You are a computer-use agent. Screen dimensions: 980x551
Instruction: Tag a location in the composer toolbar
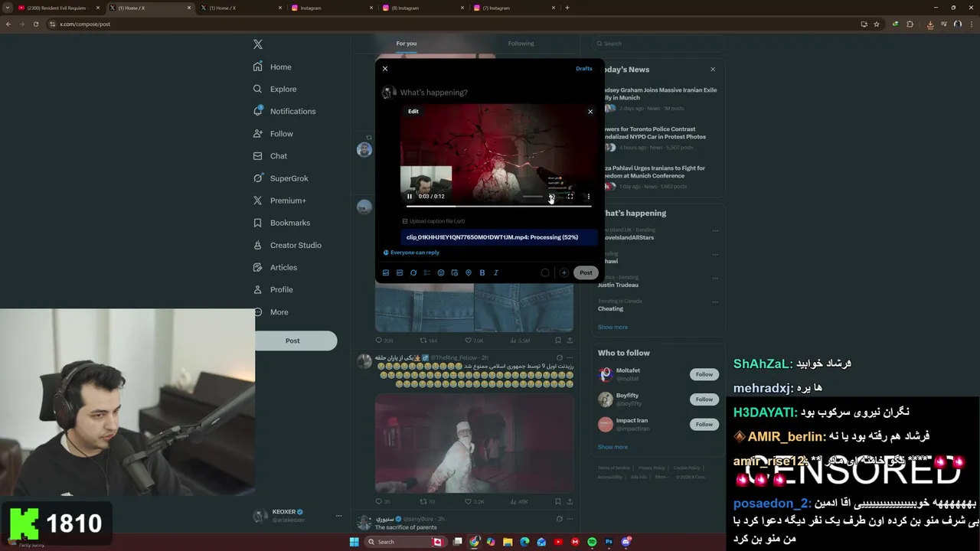[469, 272]
